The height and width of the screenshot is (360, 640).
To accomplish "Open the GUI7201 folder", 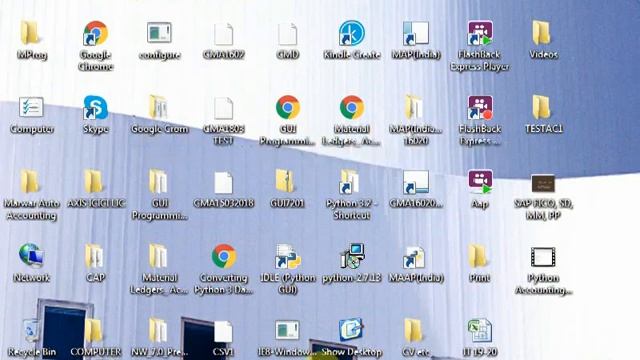I will pyautogui.click(x=286, y=182).
